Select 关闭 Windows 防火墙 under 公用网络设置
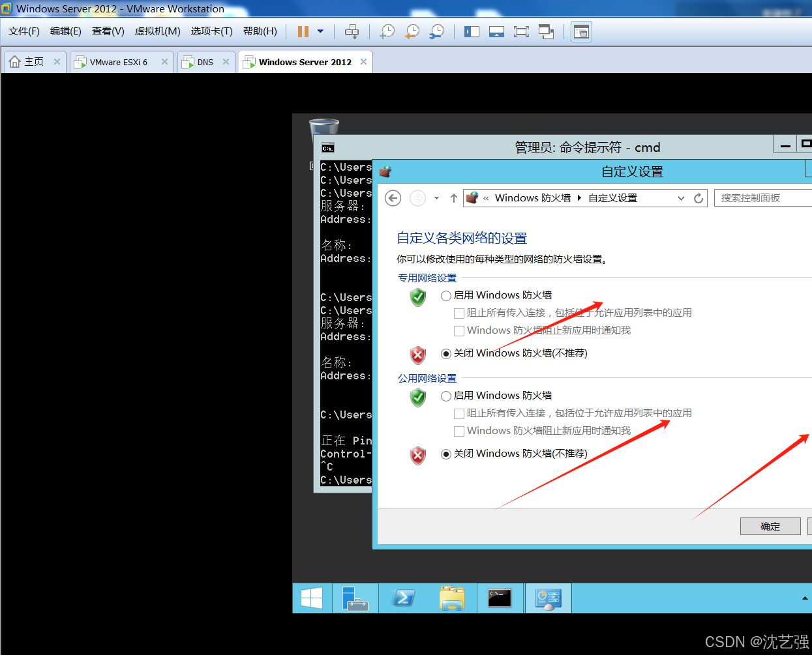Image resolution: width=812 pixels, height=655 pixels. point(446,454)
